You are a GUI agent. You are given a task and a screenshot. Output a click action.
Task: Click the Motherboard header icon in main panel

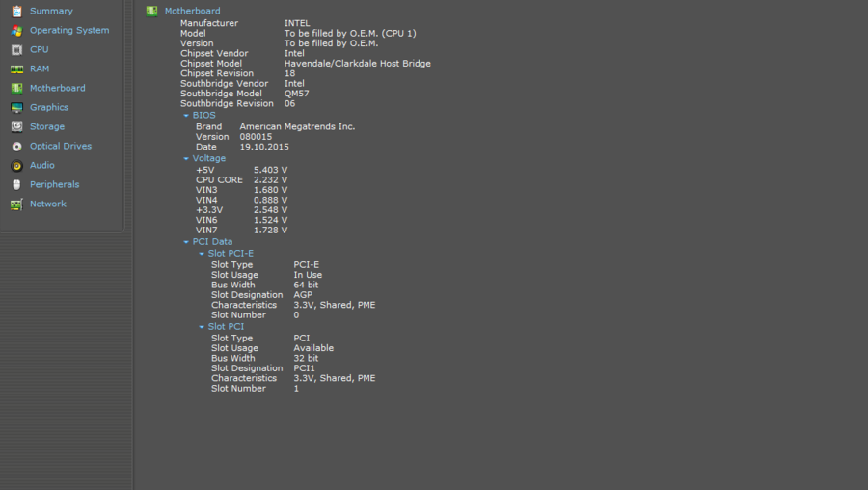click(151, 11)
